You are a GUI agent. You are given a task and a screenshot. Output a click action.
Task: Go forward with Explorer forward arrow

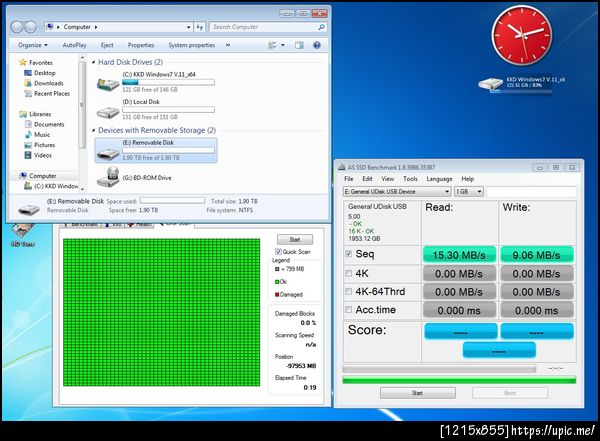point(31,27)
